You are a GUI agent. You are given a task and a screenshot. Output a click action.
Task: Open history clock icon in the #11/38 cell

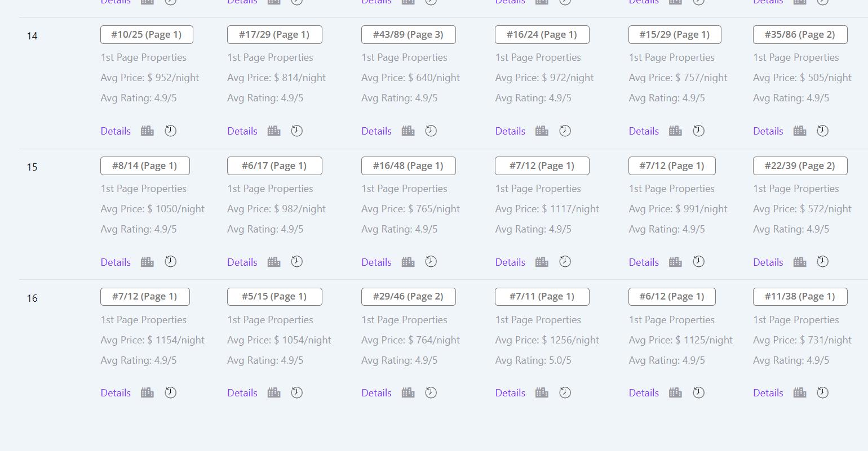point(823,392)
